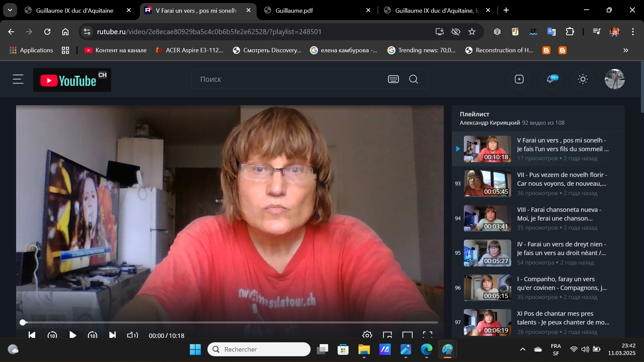Screen dimensions: 644x362
Task: Toggle the light/dark theme sun icon
Action: [583, 79]
